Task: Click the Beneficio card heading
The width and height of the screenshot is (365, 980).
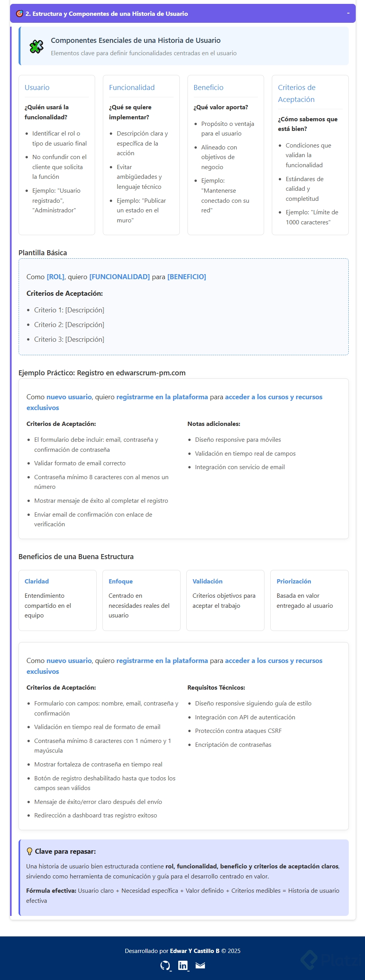Action: pos(208,88)
